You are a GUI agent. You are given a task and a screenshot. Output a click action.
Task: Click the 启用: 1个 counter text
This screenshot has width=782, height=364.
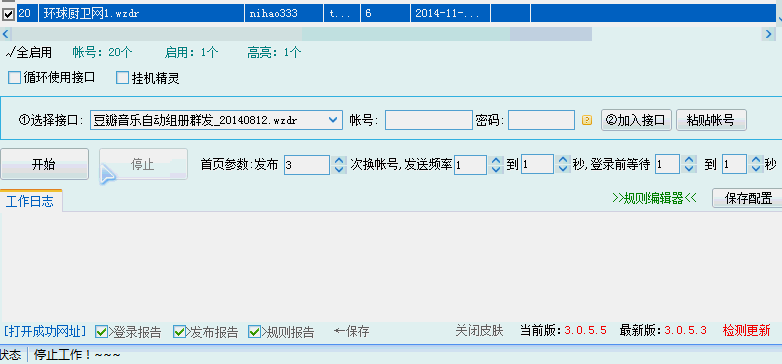click(x=192, y=52)
